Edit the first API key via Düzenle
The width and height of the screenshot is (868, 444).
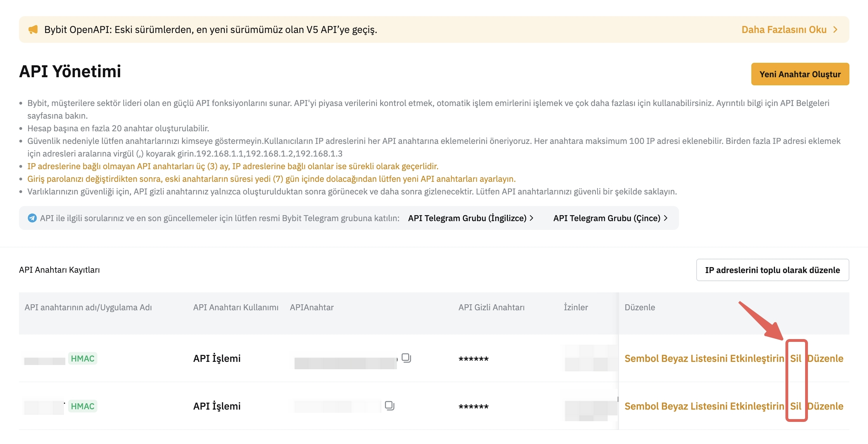[825, 358]
